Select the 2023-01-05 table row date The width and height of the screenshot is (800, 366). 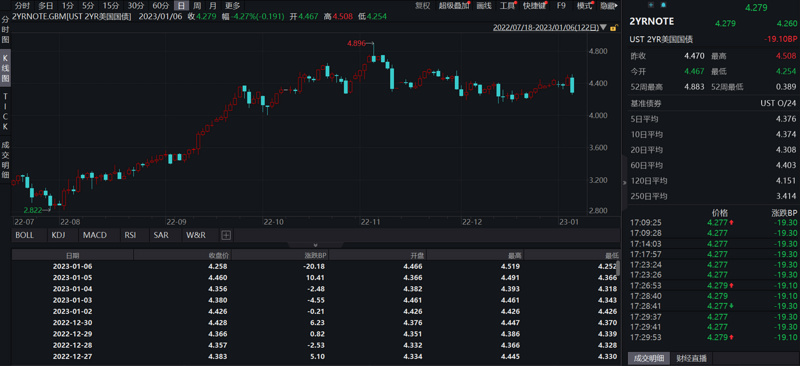click(72, 278)
